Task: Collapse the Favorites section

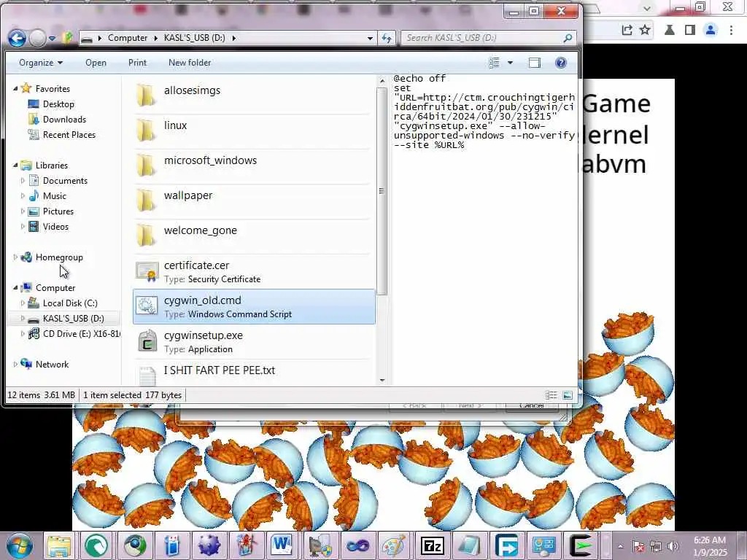Action: [x=15, y=88]
